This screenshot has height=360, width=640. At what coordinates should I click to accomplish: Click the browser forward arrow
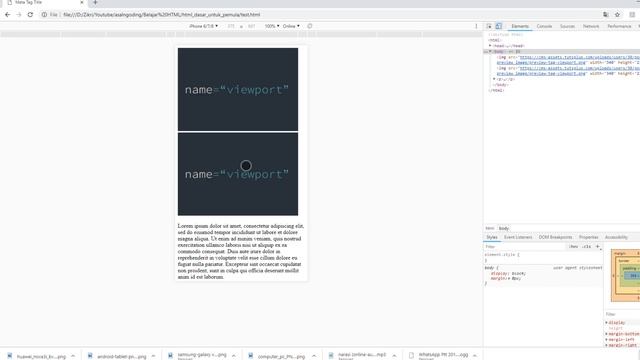(x=19, y=14)
